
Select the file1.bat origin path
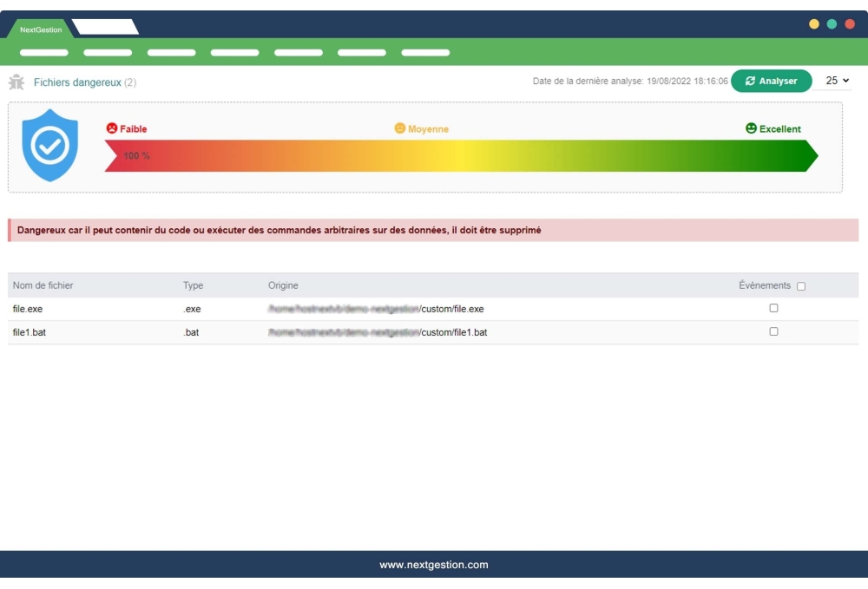coord(377,332)
